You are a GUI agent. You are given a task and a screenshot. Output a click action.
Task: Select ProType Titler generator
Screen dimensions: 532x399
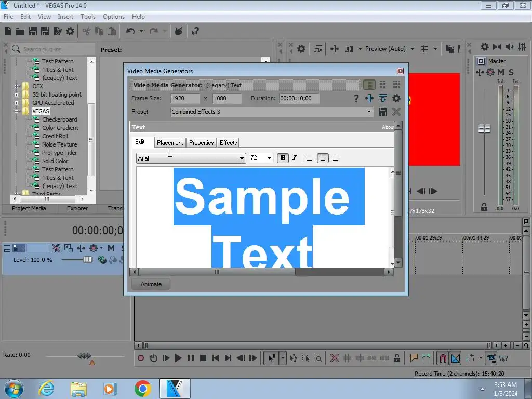click(x=59, y=153)
